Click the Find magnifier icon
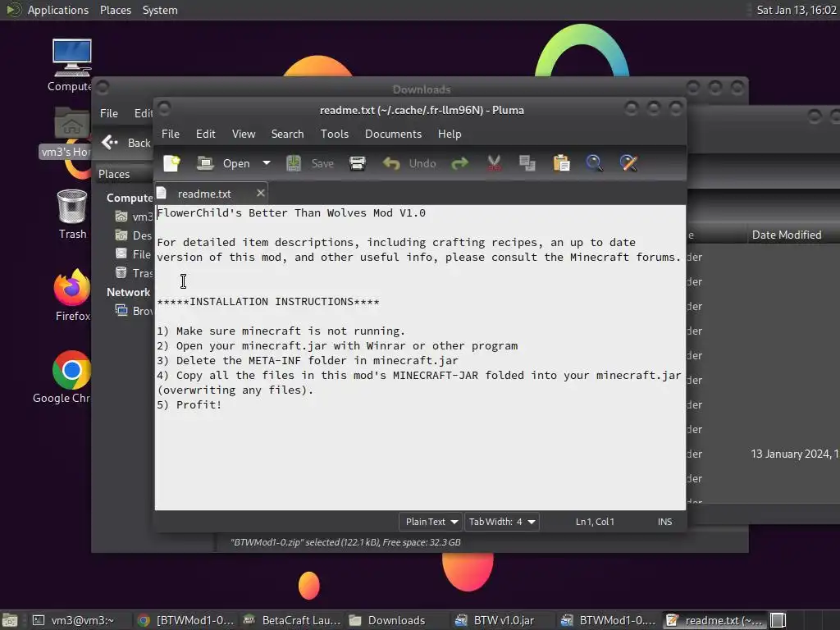Viewport: 840px width, 630px height. (594, 163)
